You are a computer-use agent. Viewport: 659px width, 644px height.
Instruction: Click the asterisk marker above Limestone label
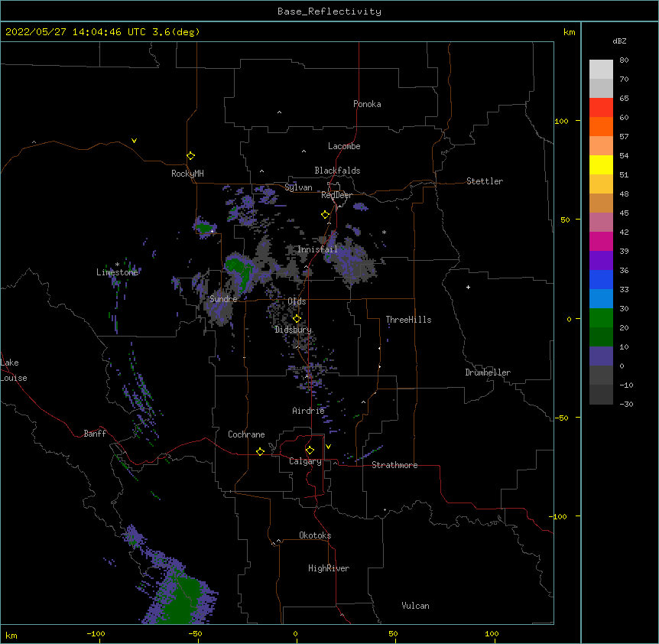point(117,265)
